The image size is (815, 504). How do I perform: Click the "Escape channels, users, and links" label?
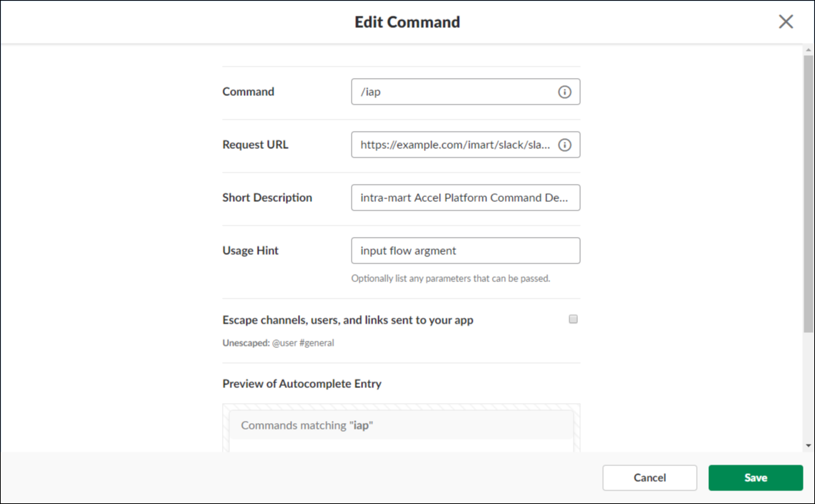pos(348,320)
